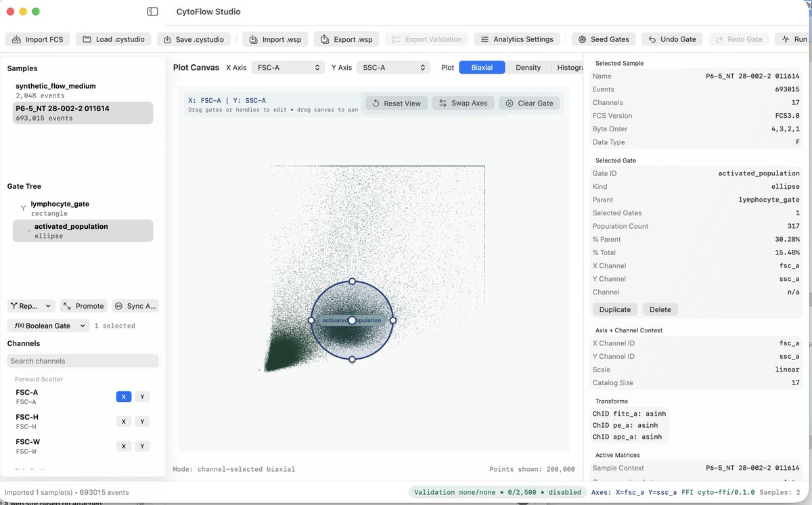Click the Promote gate button
The height and width of the screenshot is (505, 812).
click(x=84, y=306)
